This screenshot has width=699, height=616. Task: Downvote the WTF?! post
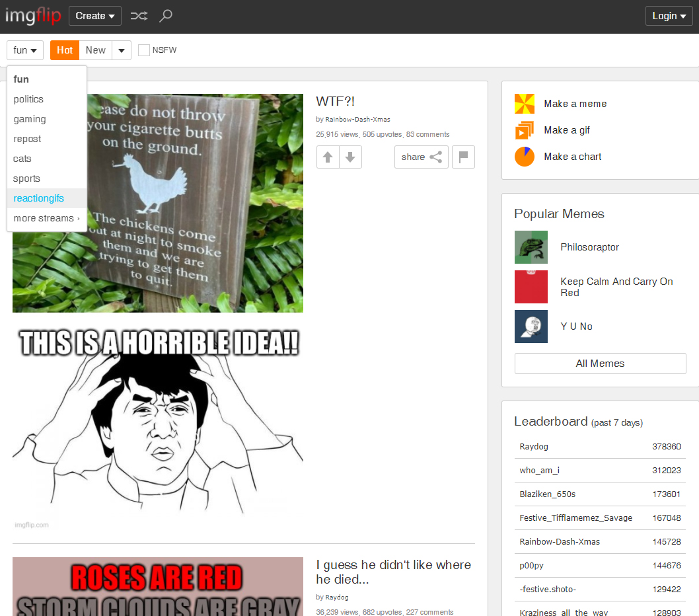(x=350, y=157)
